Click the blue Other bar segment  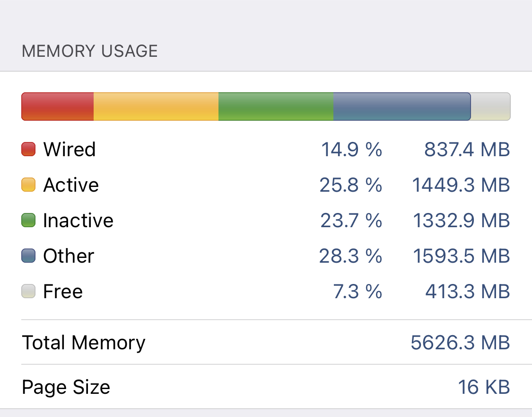click(x=402, y=106)
